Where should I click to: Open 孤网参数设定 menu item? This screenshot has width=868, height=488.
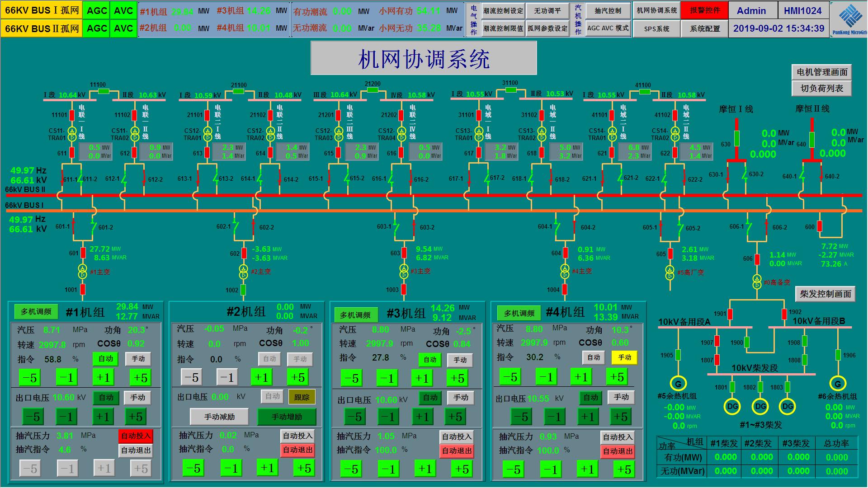point(547,28)
